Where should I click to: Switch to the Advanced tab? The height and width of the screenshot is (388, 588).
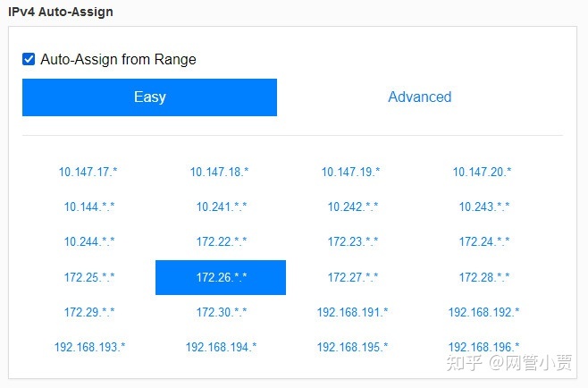pos(420,97)
